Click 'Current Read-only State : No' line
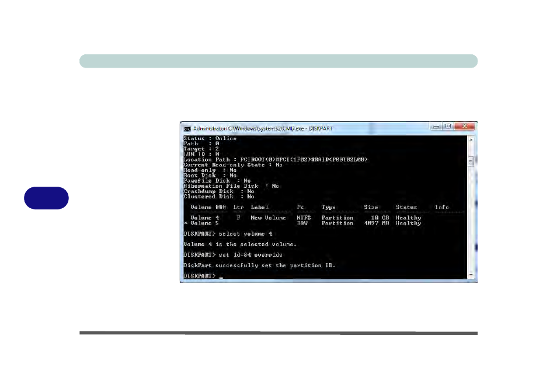 [x=233, y=165]
